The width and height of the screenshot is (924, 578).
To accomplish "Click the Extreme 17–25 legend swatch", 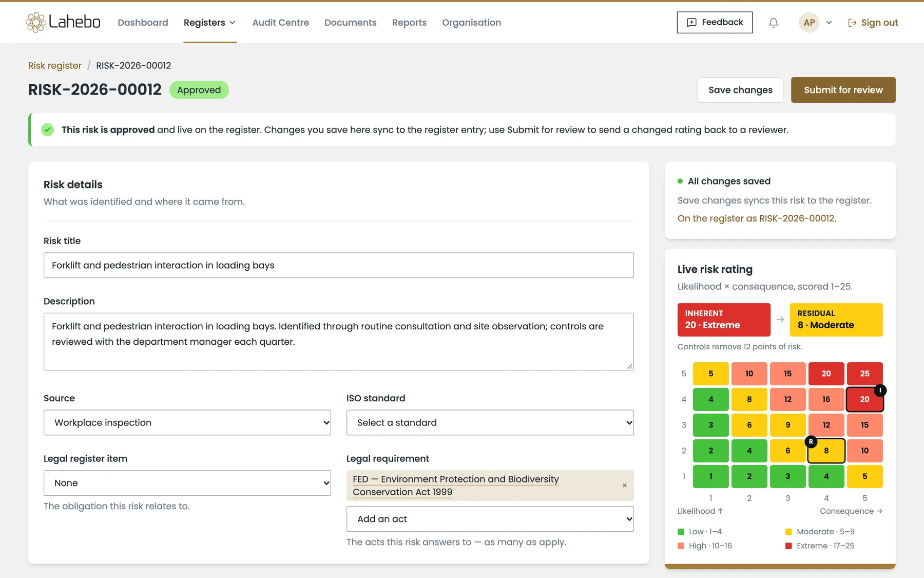I will tap(788, 546).
